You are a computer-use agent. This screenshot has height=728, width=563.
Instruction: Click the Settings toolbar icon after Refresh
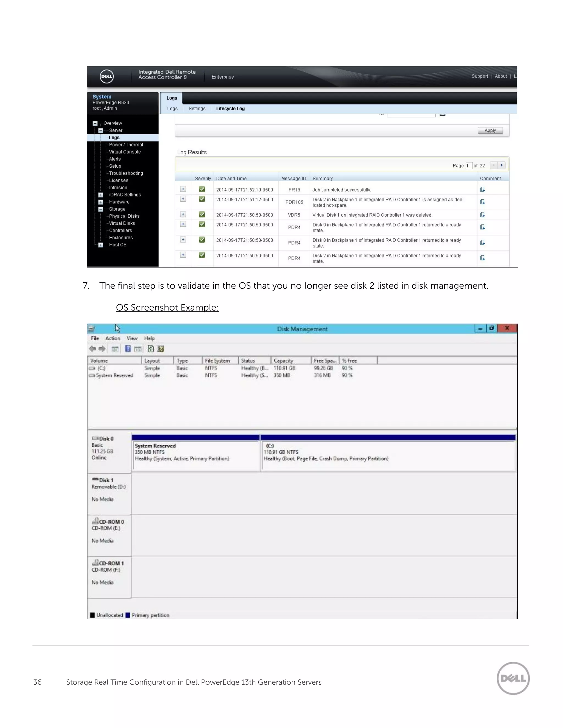click(161, 349)
